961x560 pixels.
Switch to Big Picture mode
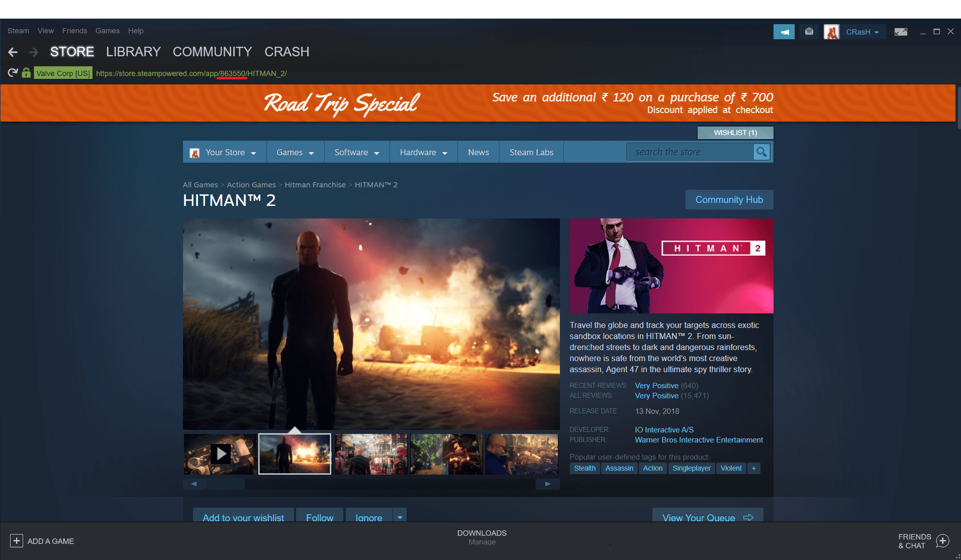pos(901,32)
